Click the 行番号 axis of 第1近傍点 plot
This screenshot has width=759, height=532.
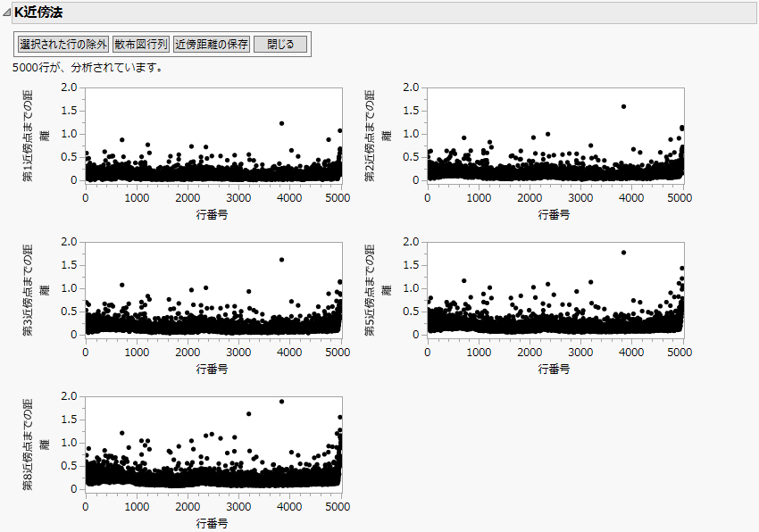213,214
